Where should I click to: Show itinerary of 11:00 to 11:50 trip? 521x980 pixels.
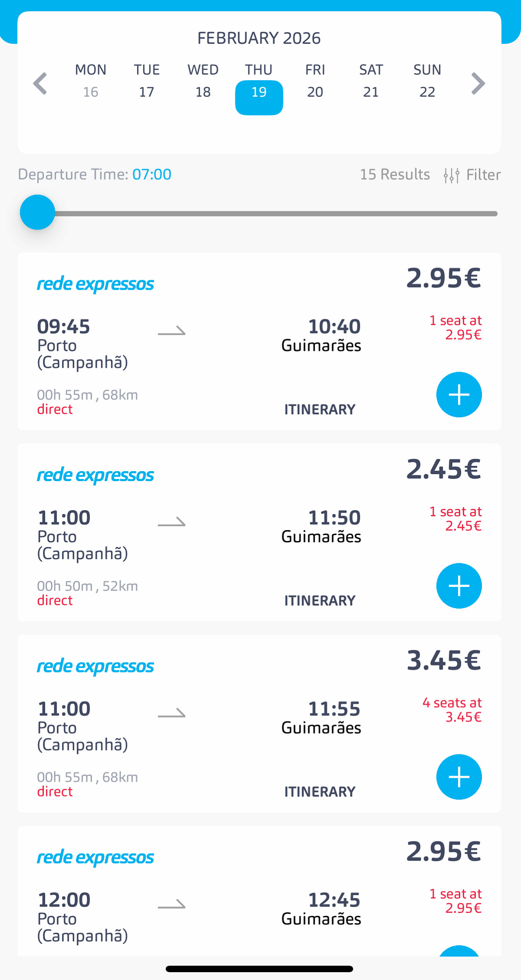[x=320, y=601]
